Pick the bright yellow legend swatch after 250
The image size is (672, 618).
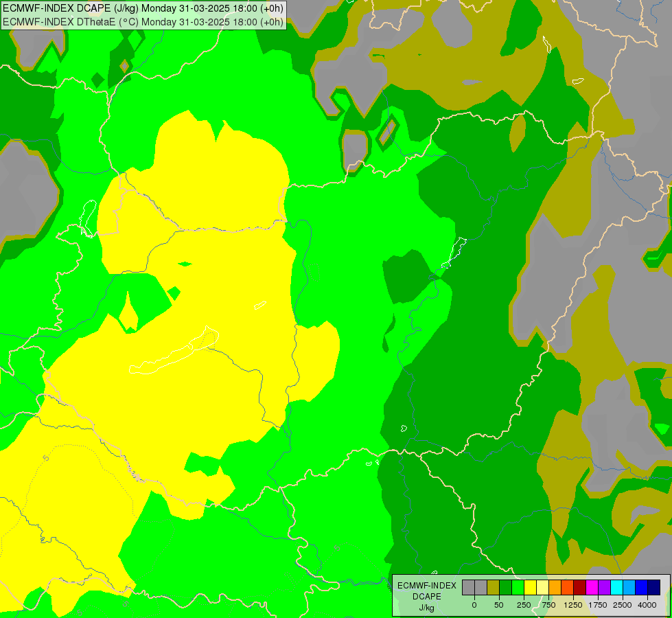click(530, 588)
